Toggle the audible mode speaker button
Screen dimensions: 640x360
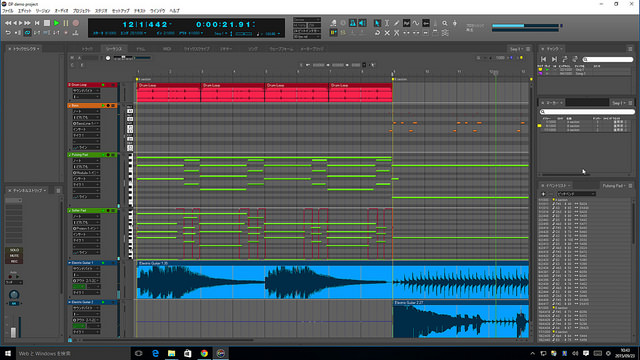coord(362,23)
